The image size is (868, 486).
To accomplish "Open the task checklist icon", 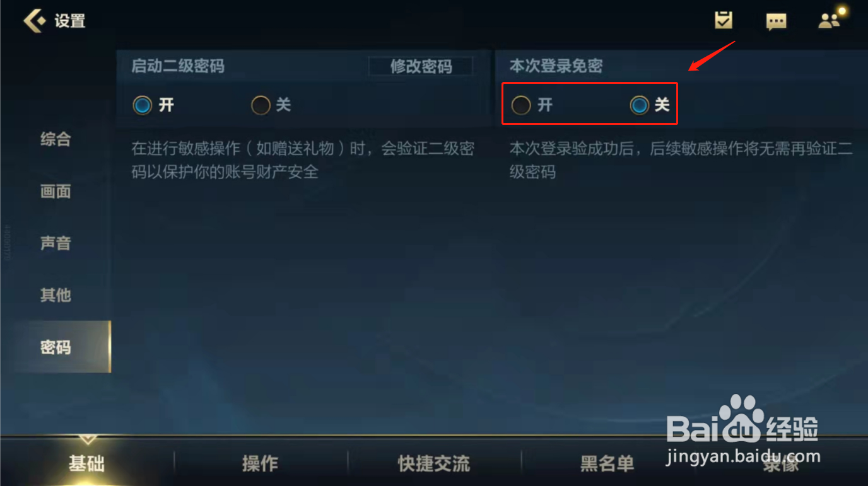I will 724,20.
